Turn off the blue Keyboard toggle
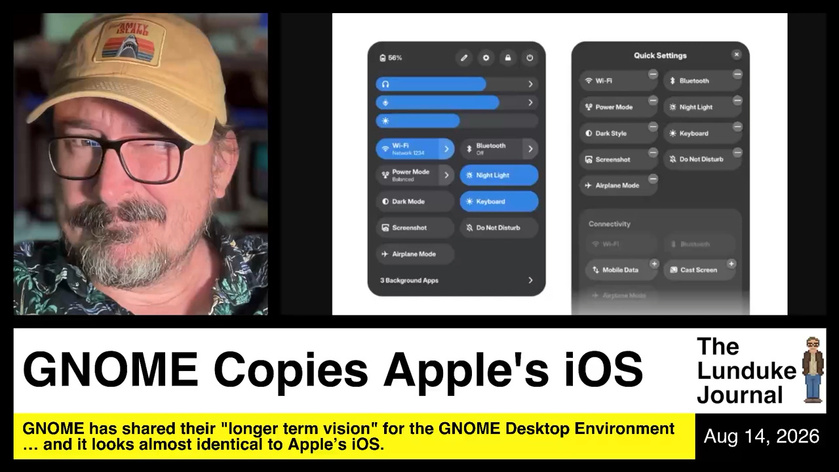The height and width of the screenshot is (472, 839). pos(499,201)
